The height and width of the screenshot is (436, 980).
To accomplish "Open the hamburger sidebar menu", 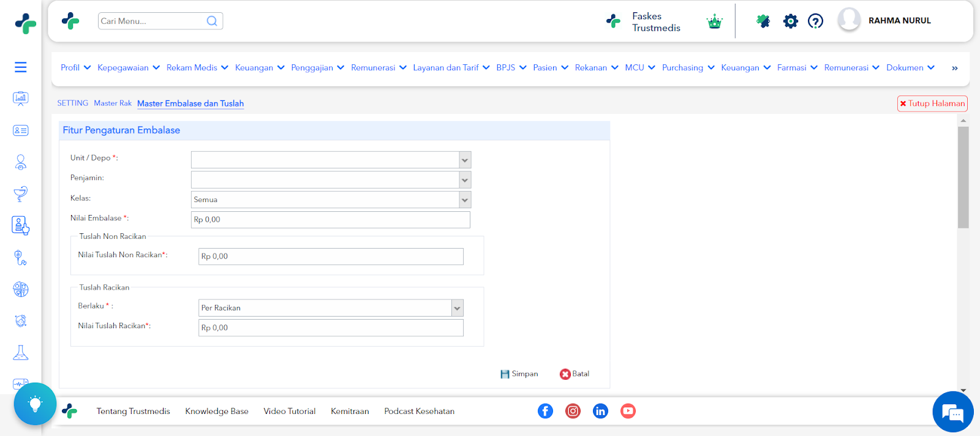I will pyautogui.click(x=21, y=67).
